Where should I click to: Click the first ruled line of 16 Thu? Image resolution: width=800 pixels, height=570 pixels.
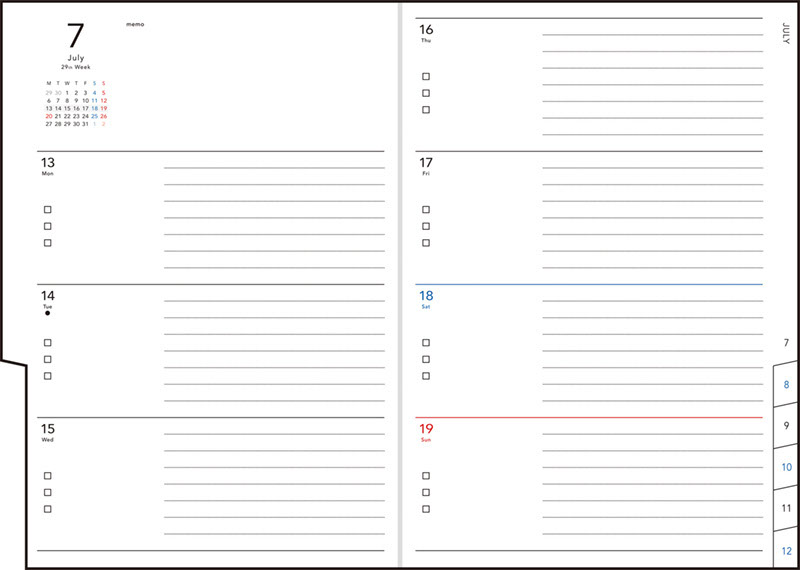[653, 35]
